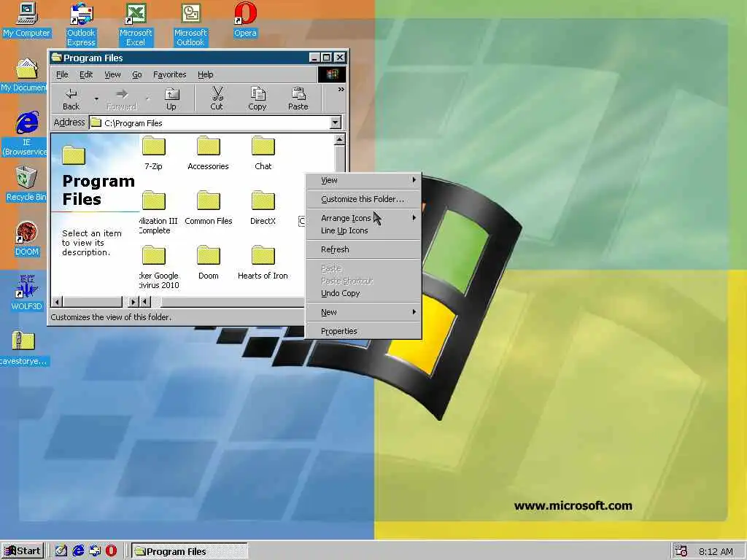Screen dimensions: 747x560
Task: Select the Common Files folder
Action: tap(208, 208)
